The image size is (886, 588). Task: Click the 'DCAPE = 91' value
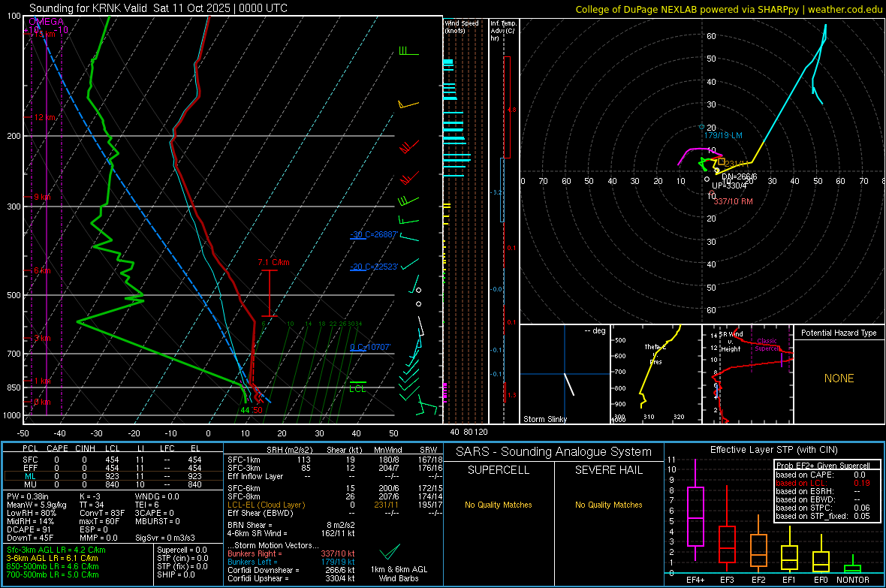29,529
